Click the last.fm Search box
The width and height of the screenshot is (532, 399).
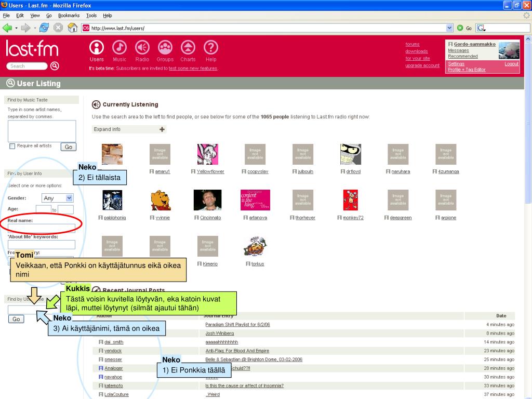tap(27, 66)
